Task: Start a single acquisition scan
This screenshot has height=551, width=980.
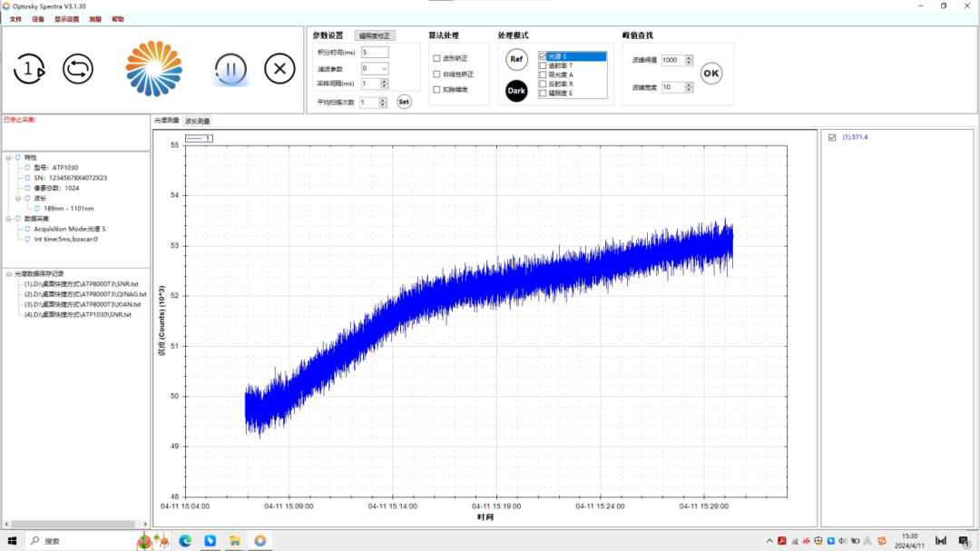Action: 29,69
